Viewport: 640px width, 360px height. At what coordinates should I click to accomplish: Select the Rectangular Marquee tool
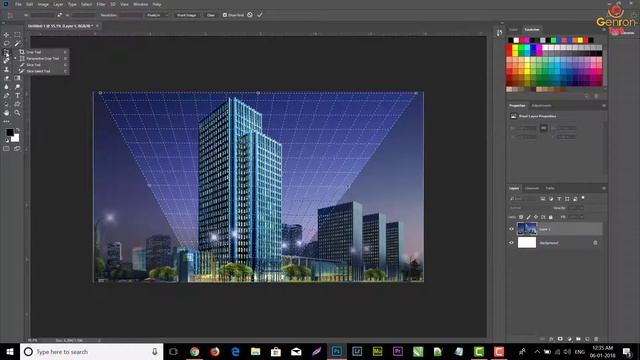pyautogui.click(x=17, y=35)
